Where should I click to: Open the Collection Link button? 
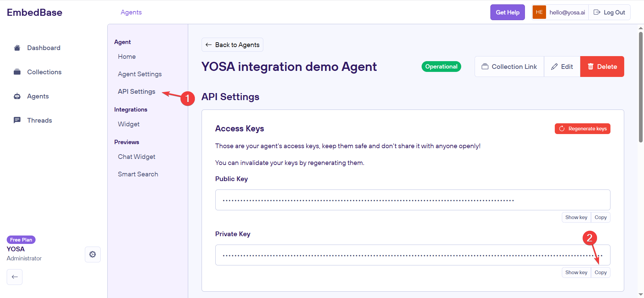coord(509,67)
